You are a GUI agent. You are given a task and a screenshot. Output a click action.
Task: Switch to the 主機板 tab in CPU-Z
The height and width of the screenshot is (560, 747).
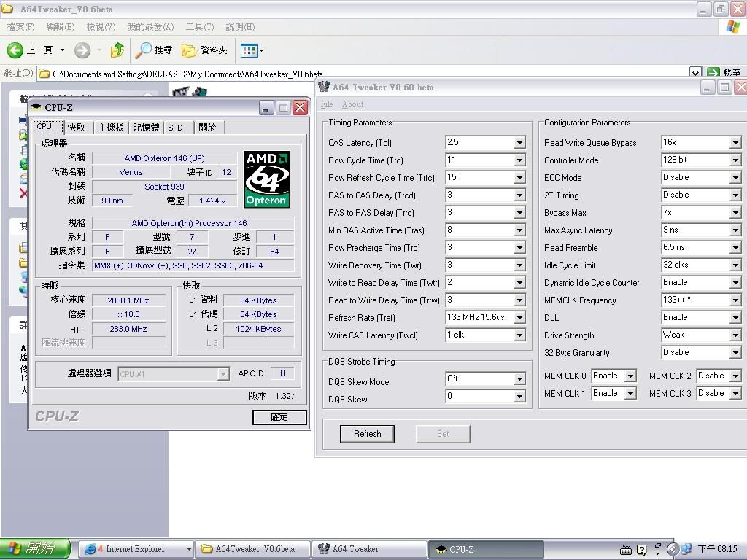[111, 127]
